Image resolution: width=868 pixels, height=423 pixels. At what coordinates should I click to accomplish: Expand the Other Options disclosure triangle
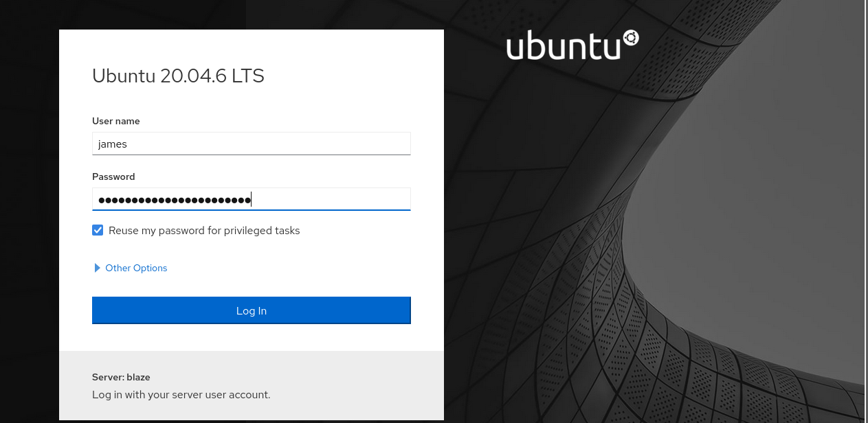97,268
